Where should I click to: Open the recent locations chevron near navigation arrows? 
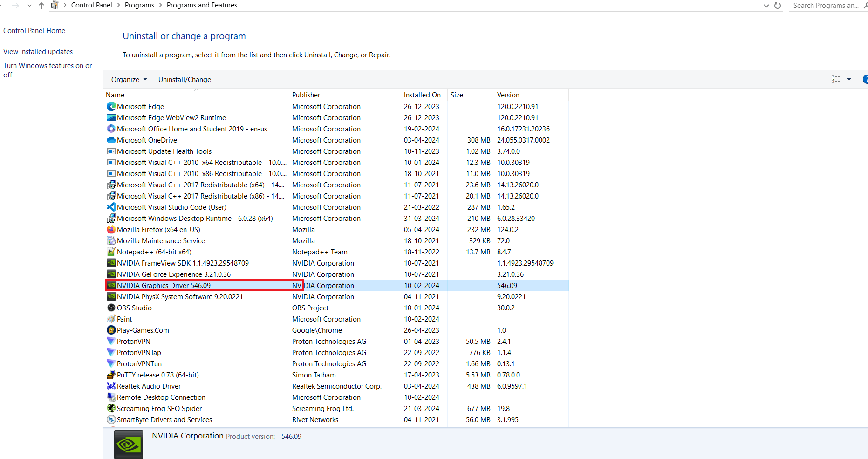click(x=29, y=6)
